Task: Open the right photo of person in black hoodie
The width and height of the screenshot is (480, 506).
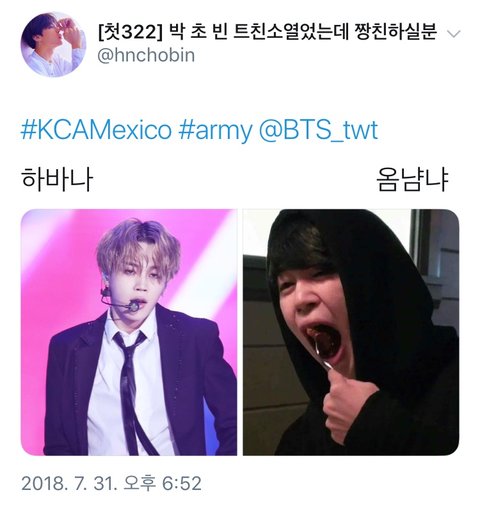Action: click(351, 332)
